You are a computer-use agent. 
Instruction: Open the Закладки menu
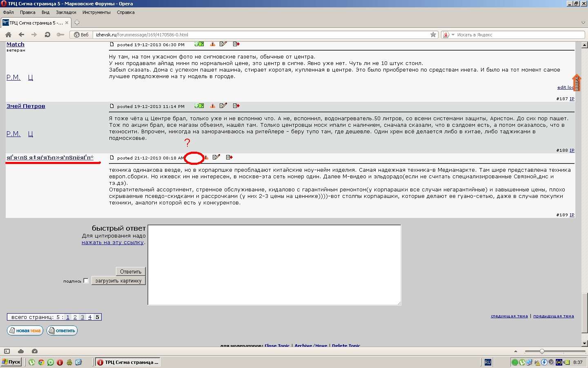tap(66, 12)
